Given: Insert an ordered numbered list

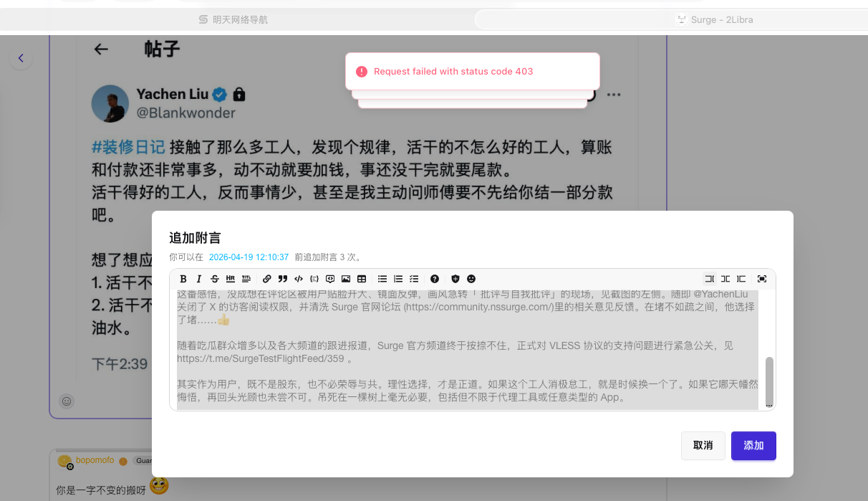Looking at the screenshot, I should (398, 279).
